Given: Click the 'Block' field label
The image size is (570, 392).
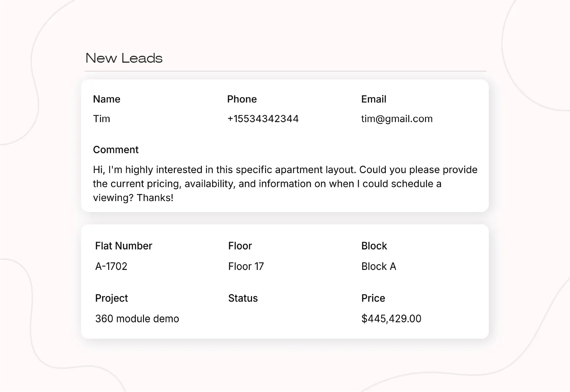Looking at the screenshot, I should point(374,246).
